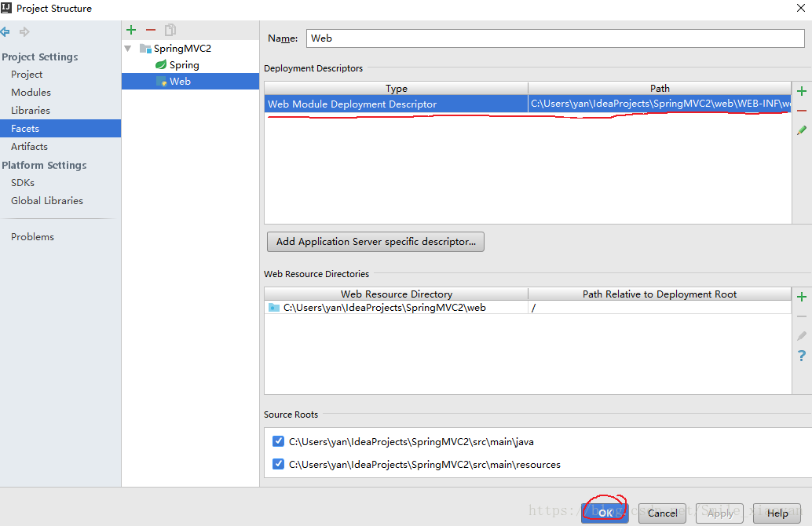Click the src\main\java path text
812x526 pixels.
pos(411,442)
